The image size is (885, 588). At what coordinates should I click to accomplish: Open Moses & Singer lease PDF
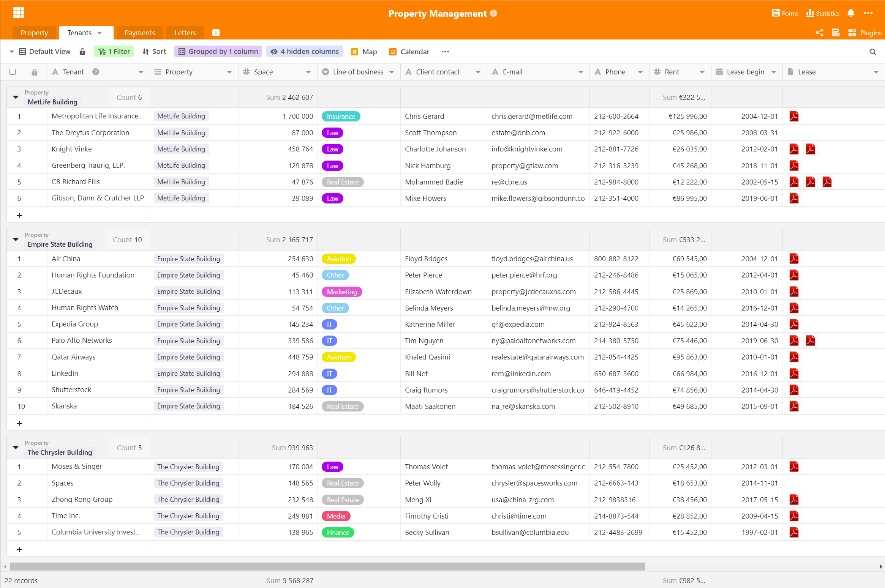coord(794,467)
